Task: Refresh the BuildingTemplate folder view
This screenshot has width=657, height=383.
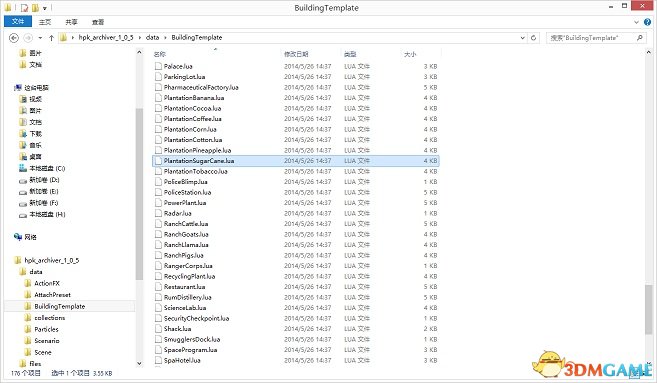Action: tap(533, 38)
